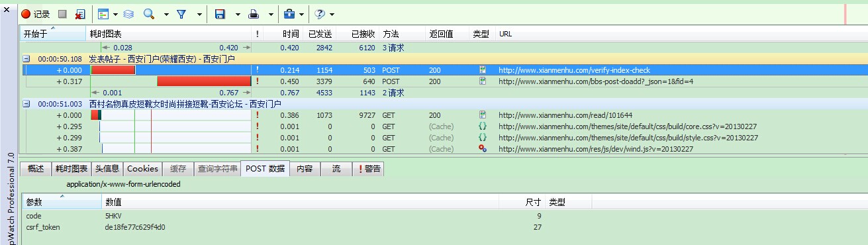Sort by the 参数 parameter column header

point(62,202)
